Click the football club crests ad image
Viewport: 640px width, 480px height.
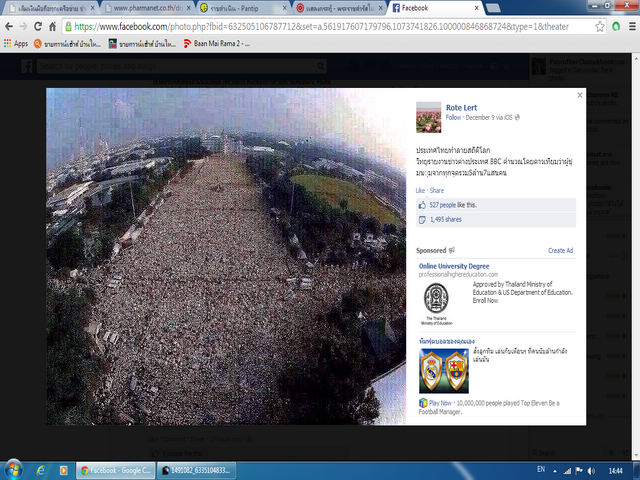point(444,371)
